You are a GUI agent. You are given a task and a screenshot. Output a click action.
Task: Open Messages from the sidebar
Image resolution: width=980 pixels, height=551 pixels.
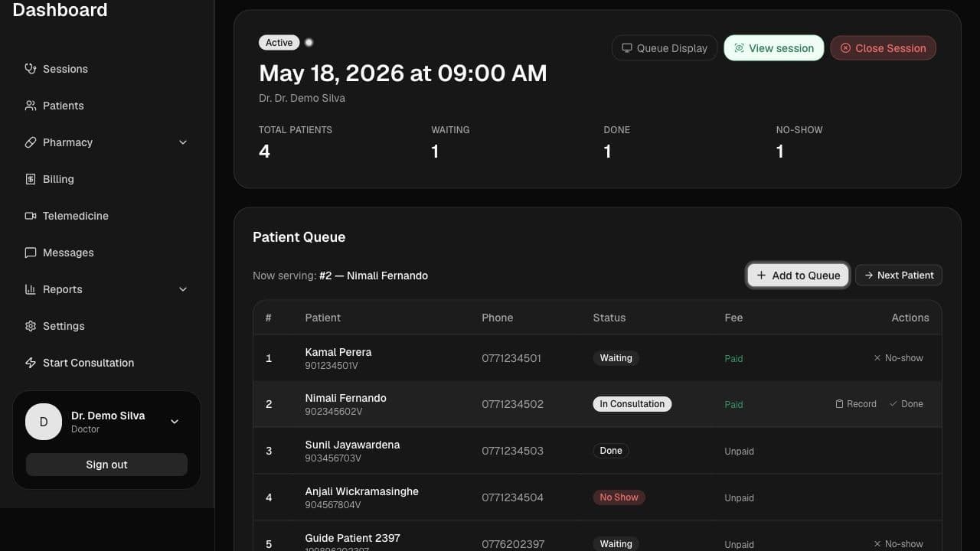[107, 253]
